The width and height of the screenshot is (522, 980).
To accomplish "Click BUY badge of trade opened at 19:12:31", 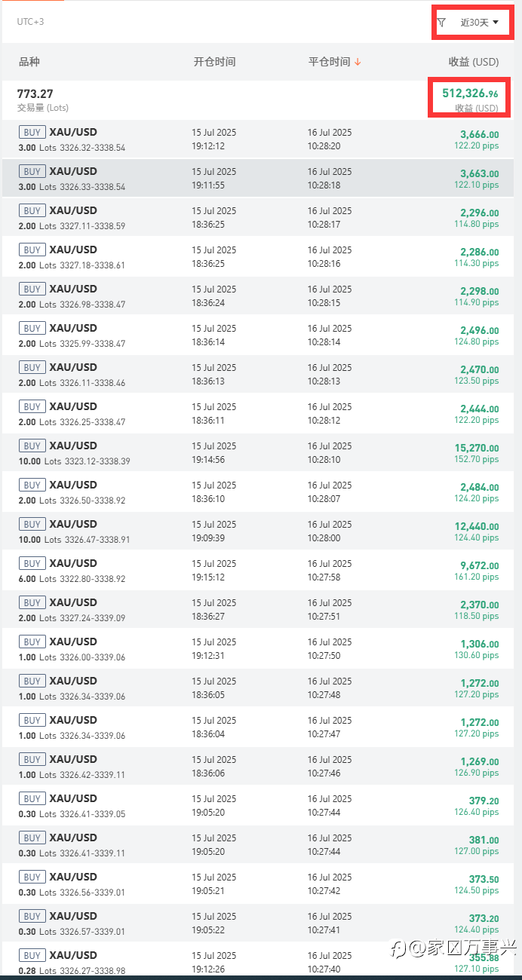I will [32, 642].
